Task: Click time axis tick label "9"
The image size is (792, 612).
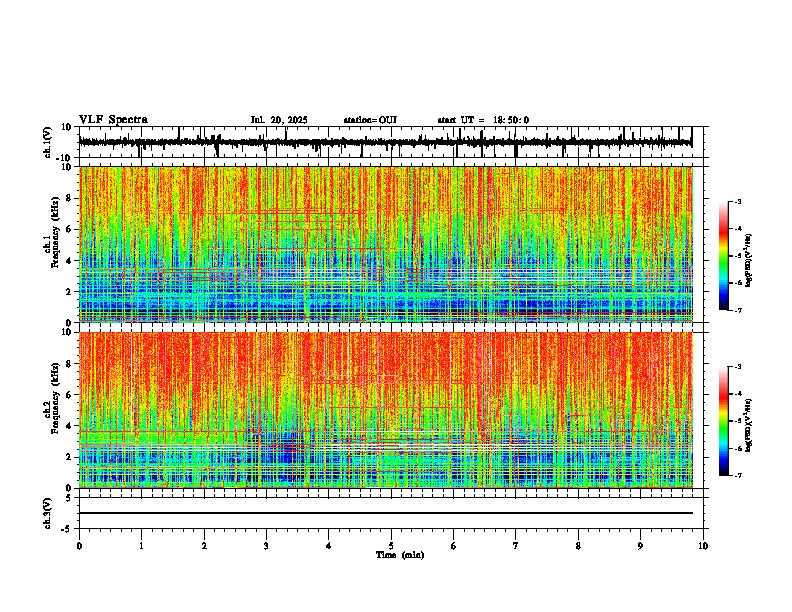Action: click(640, 546)
